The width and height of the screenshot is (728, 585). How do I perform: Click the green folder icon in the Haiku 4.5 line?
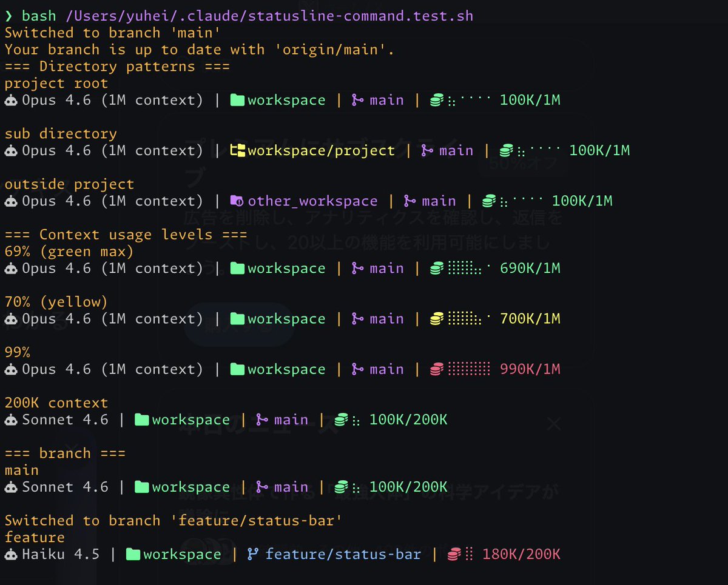[x=133, y=554]
